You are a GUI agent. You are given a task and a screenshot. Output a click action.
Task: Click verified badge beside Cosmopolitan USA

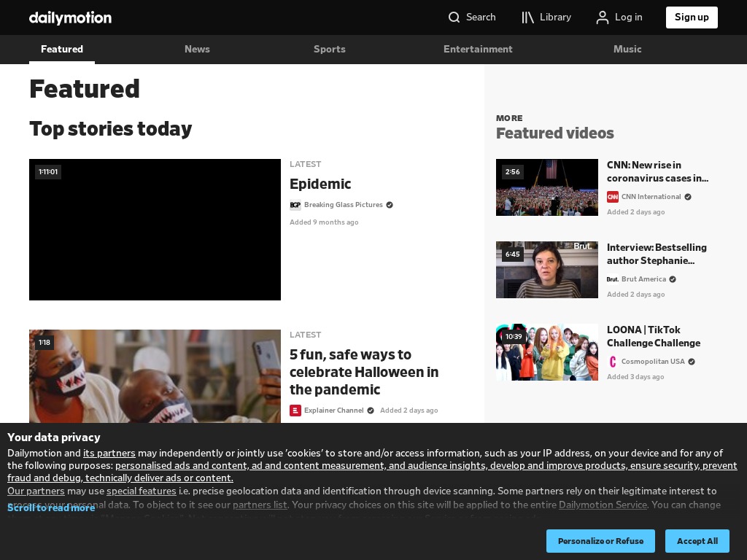click(692, 362)
